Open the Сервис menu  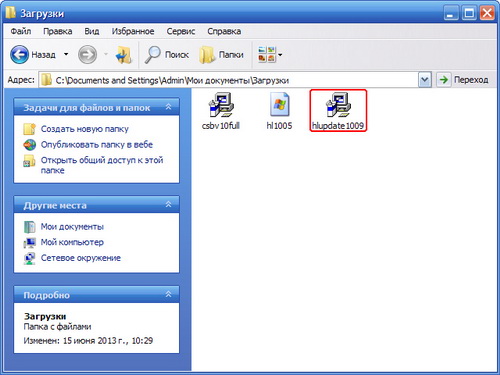click(181, 31)
